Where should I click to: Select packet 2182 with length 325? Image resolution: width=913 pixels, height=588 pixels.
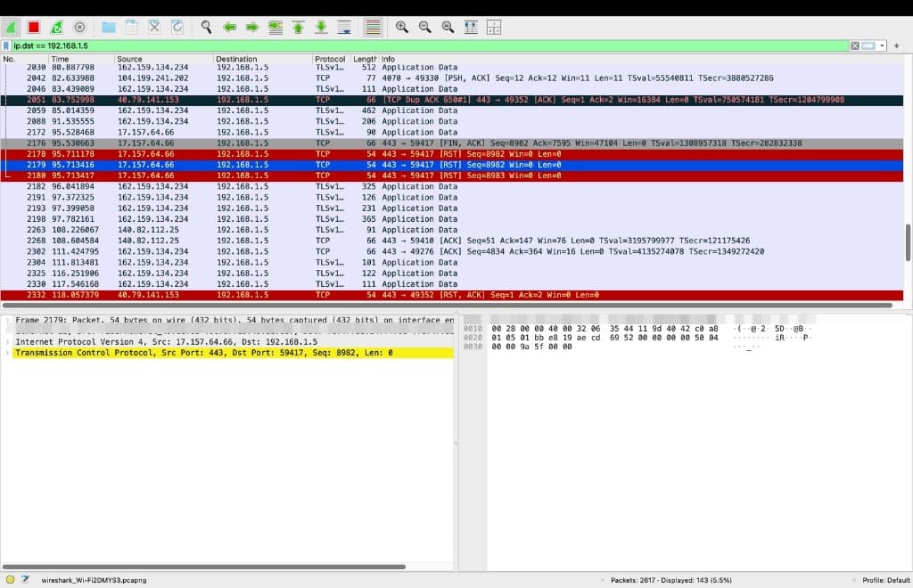(x=452, y=186)
